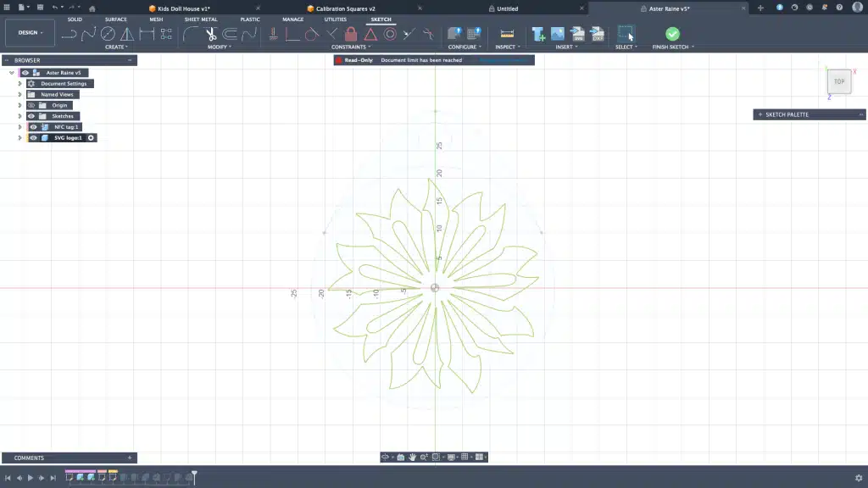Image resolution: width=868 pixels, height=488 pixels.
Task: Open the Kids Doll House v1 document tab
Action: coord(183,8)
